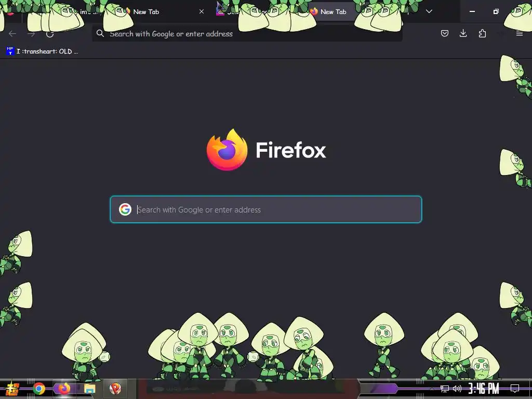Screen dimensions: 532x399
Task: Click the Google G icon in the search box
Action: (125, 209)
